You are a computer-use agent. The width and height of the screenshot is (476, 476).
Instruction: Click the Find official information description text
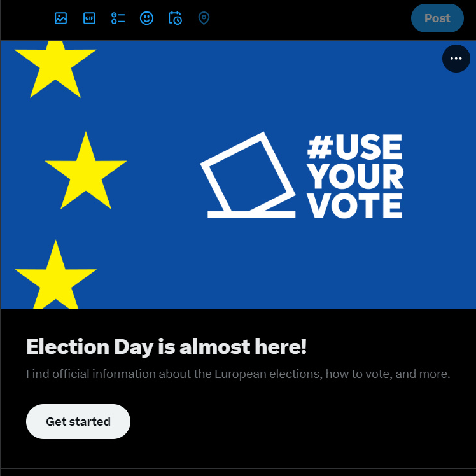238,374
